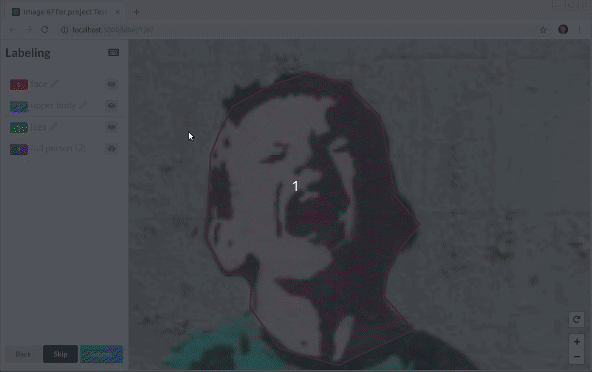Viewport: 592px width, 372px height.
Task: Select the face color swatch
Action: (19, 84)
